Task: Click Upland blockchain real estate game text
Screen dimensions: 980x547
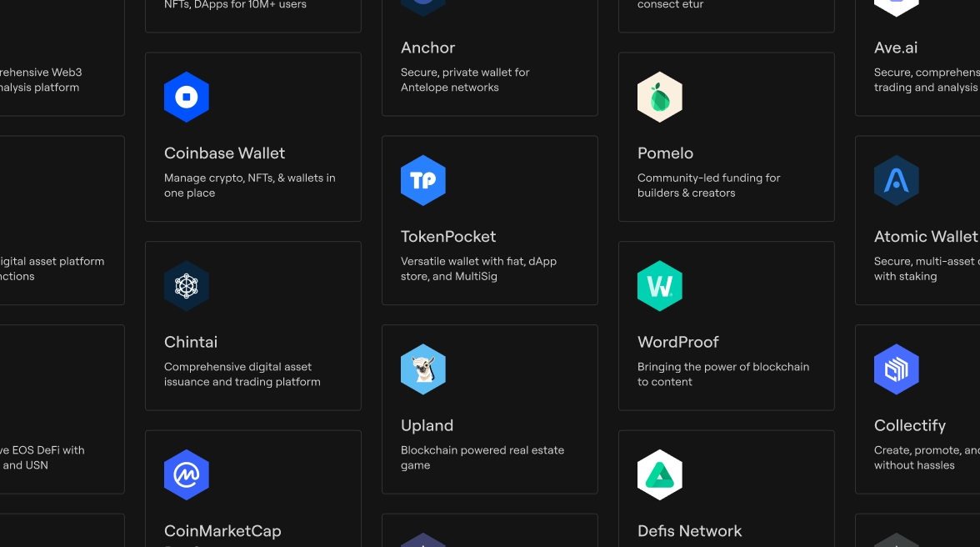Action: (482, 458)
